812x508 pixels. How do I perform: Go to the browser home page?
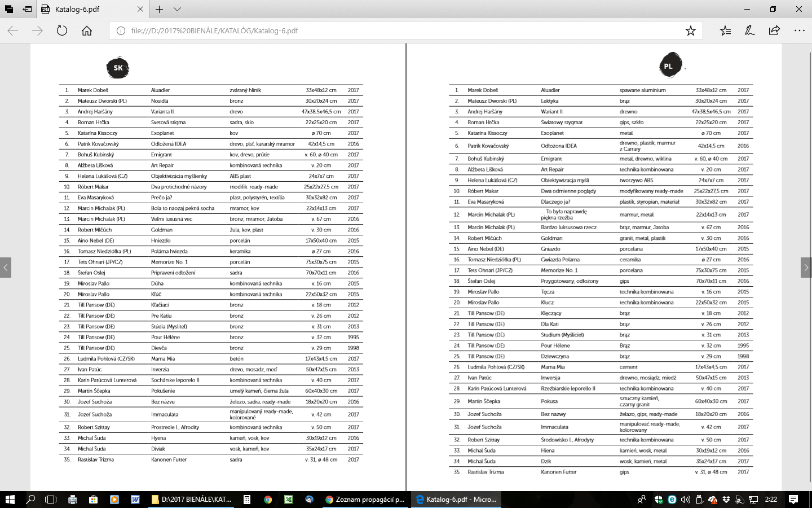(87, 31)
